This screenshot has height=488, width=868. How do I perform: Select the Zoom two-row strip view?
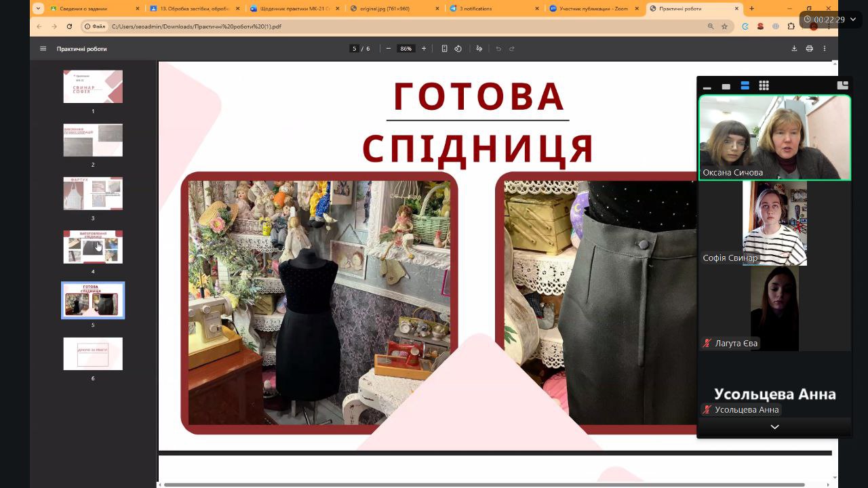click(745, 86)
